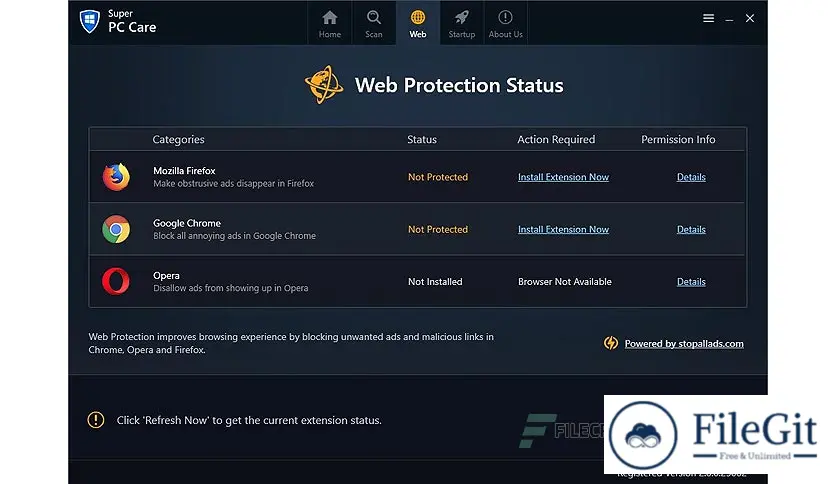Open the Home tab
This screenshot has width=836, height=484.
pos(329,23)
